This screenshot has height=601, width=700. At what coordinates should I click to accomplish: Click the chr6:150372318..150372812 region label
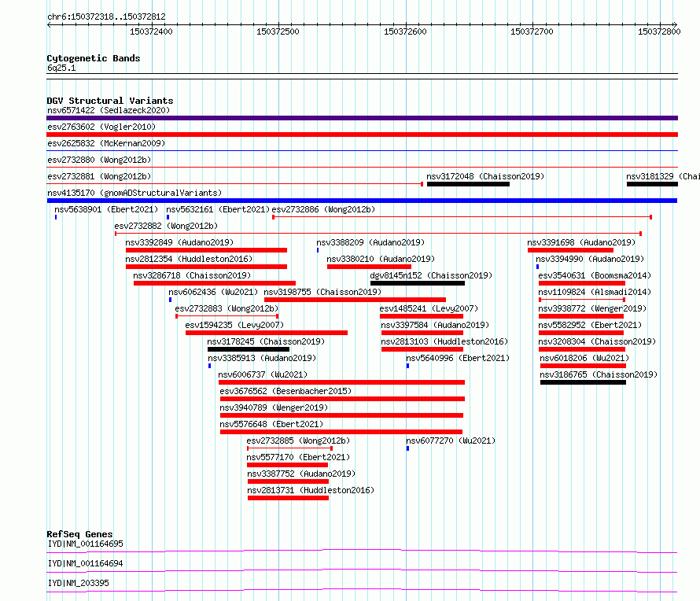pyautogui.click(x=106, y=17)
